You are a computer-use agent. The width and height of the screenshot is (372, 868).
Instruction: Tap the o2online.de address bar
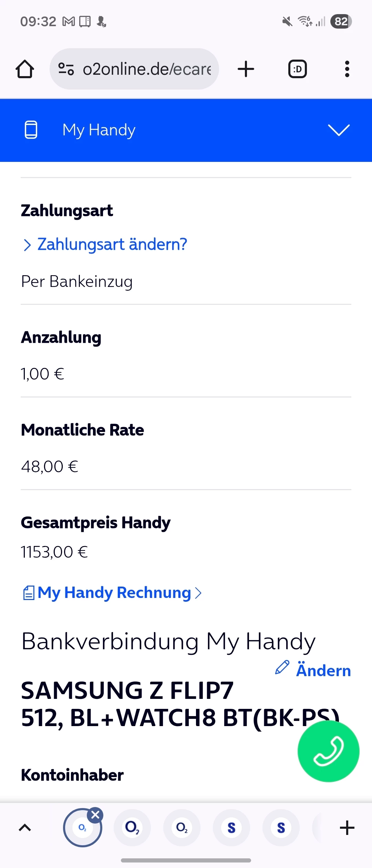coord(146,69)
